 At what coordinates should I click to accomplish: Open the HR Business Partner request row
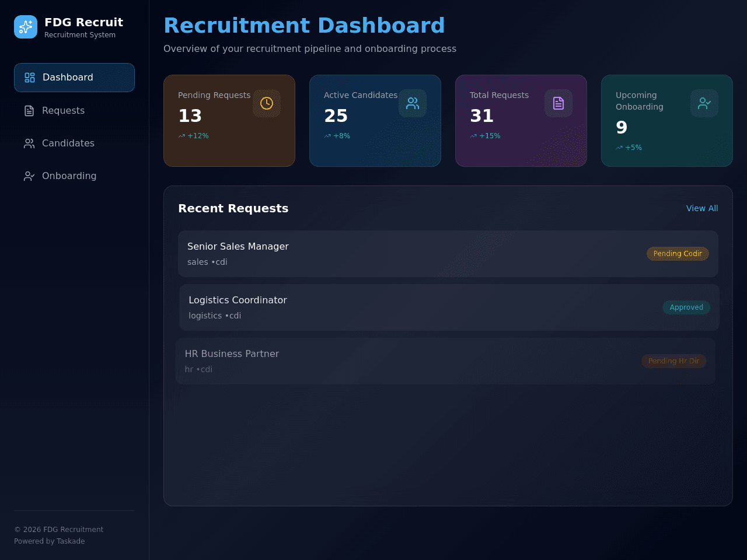pyautogui.click(x=445, y=361)
